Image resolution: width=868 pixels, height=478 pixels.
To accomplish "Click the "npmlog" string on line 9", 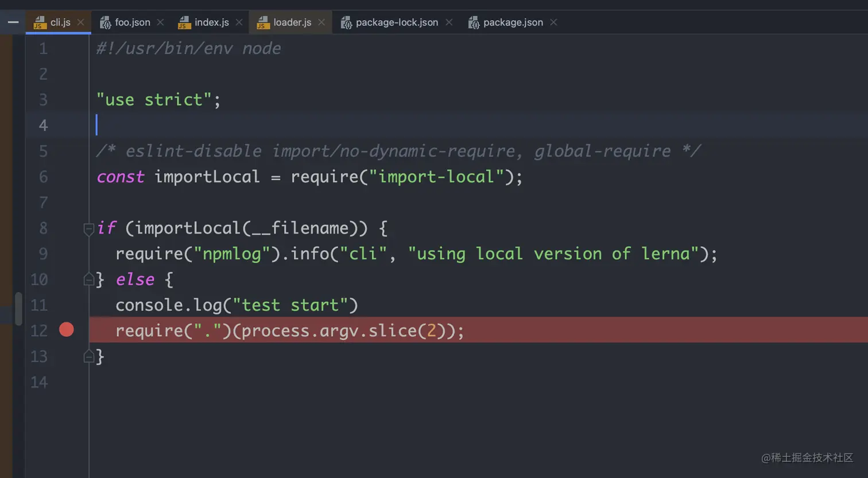I will (232, 254).
